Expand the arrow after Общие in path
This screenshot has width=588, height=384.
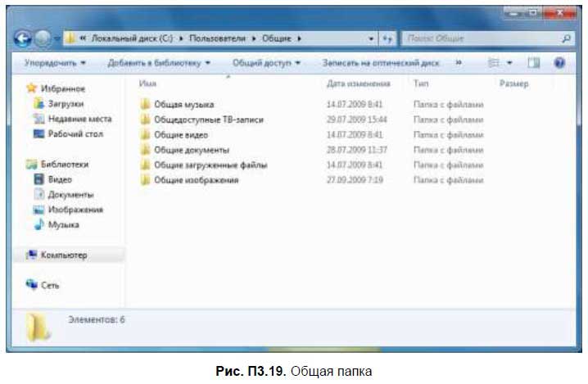tap(299, 38)
